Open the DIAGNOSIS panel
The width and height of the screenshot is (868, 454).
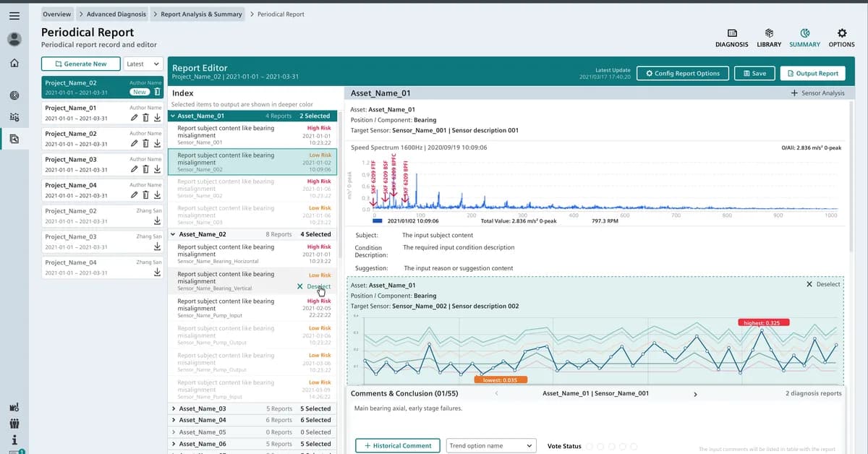click(731, 38)
